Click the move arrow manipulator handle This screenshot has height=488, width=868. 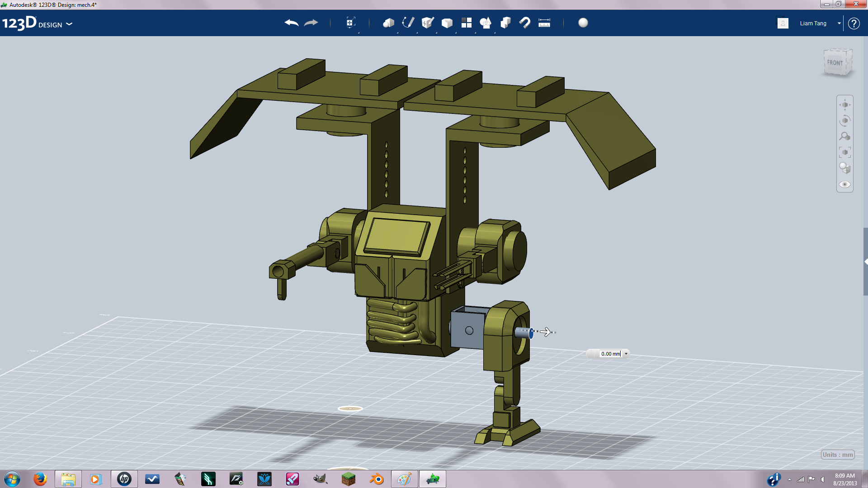pos(546,332)
